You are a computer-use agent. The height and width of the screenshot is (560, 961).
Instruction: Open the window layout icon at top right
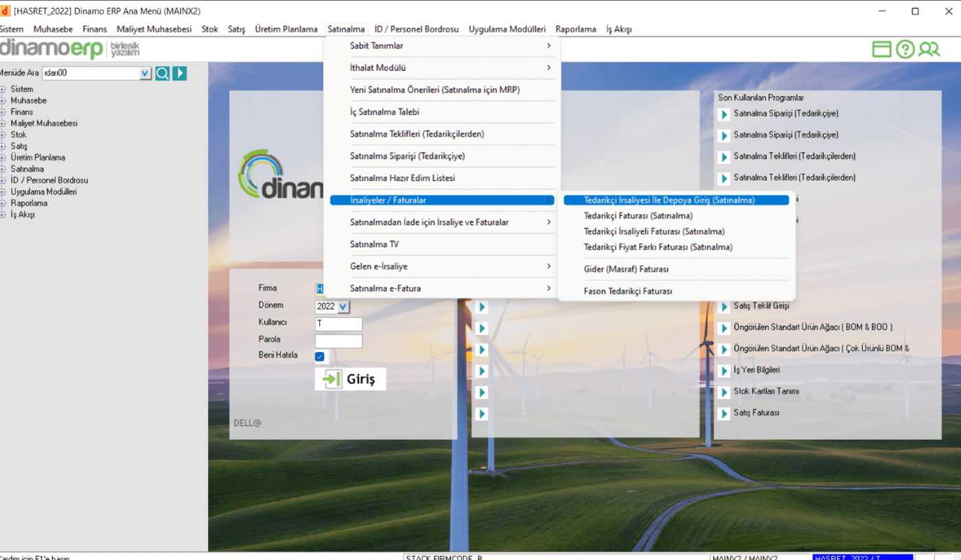pos(881,49)
